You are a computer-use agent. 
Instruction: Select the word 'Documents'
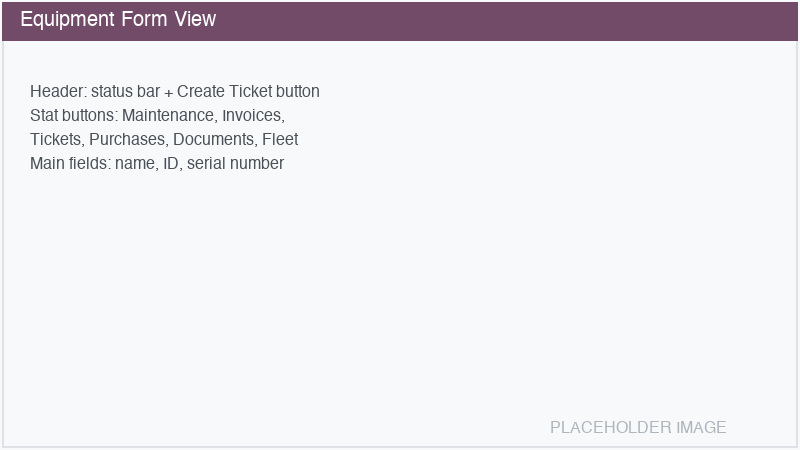[x=213, y=140]
